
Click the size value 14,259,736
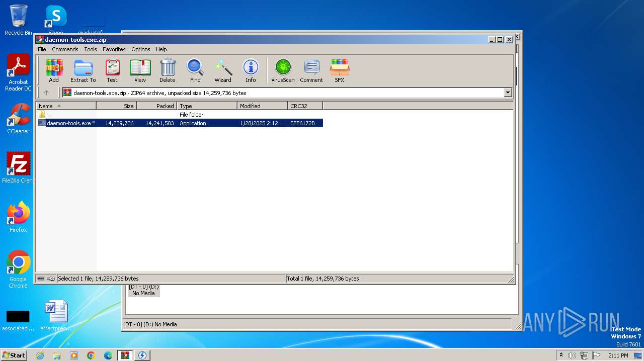pos(119,123)
